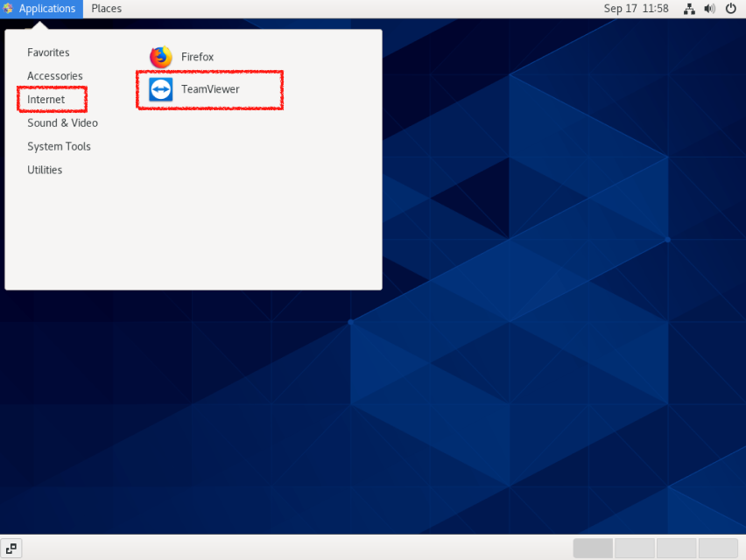The image size is (746, 560).
Task: Open the TeamViewer application icon
Action: click(161, 89)
